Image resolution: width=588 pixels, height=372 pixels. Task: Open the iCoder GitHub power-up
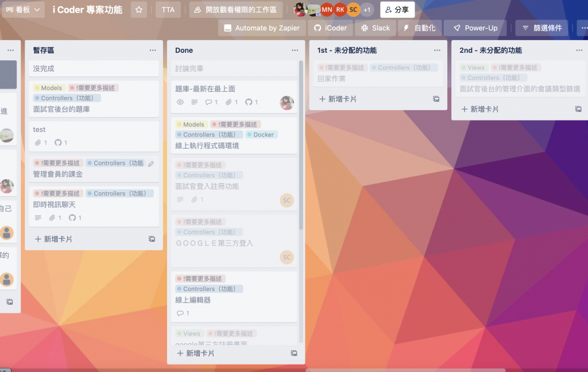[x=330, y=28]
